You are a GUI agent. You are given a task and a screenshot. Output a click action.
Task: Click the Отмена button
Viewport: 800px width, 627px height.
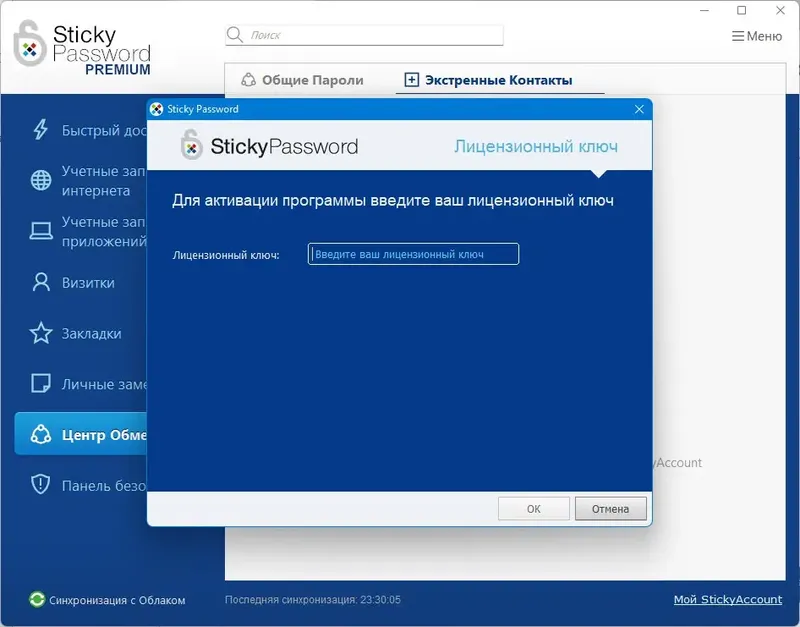pyautogui.click(x=610, y=508)
